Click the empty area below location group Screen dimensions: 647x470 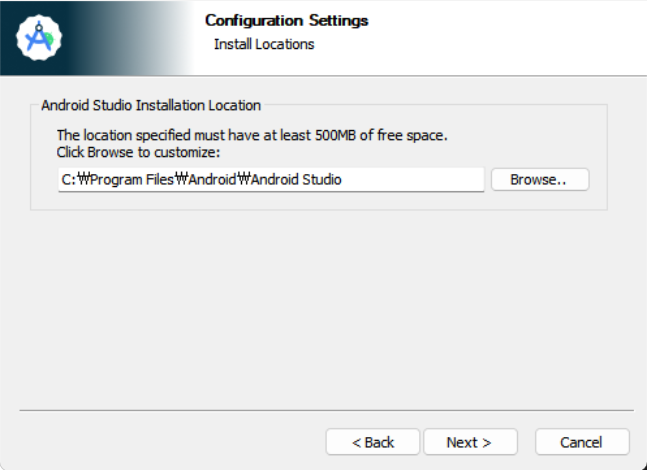(x=324, y=309)
